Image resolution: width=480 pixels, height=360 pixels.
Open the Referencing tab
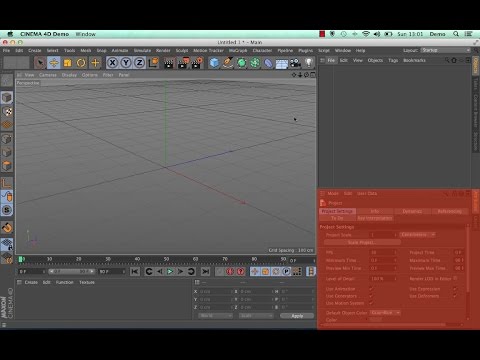(449, 211)
